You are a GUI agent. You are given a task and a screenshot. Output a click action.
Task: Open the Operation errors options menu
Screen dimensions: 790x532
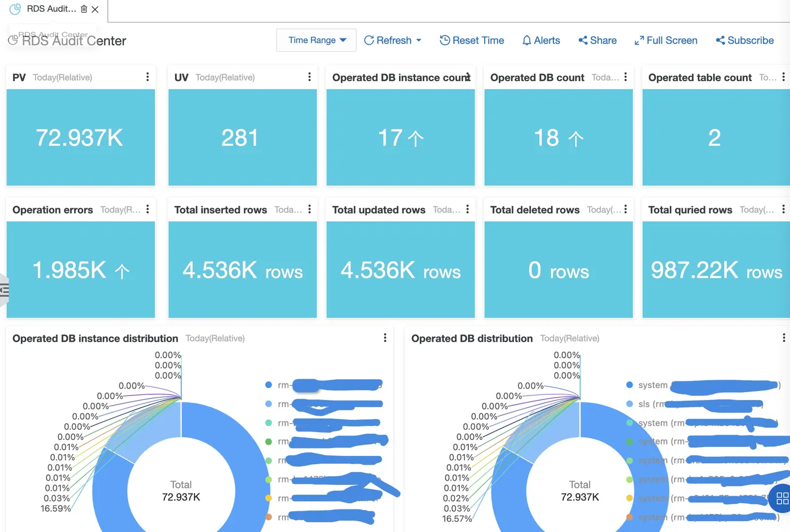[148, 209]
